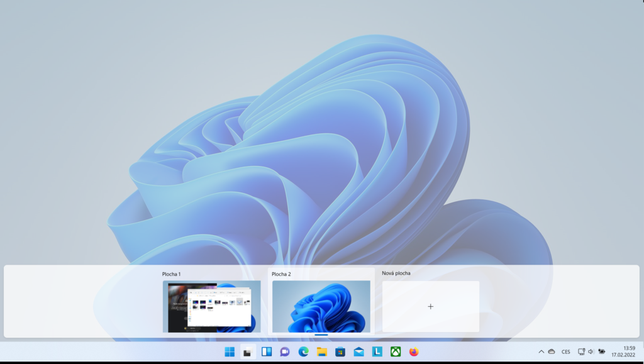This screenshot has width=644, height=364.
Task: Open the clock showing 13:59
Action: pos(623,351)
